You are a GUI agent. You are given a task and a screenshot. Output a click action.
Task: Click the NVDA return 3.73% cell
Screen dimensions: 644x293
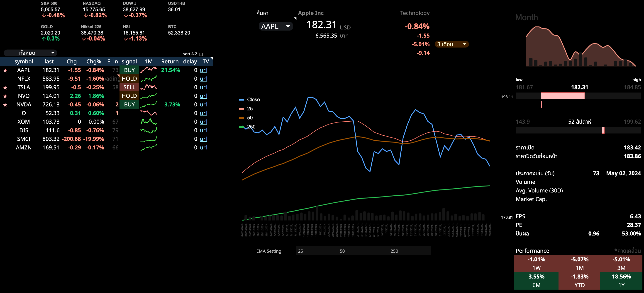pos(172,105)
